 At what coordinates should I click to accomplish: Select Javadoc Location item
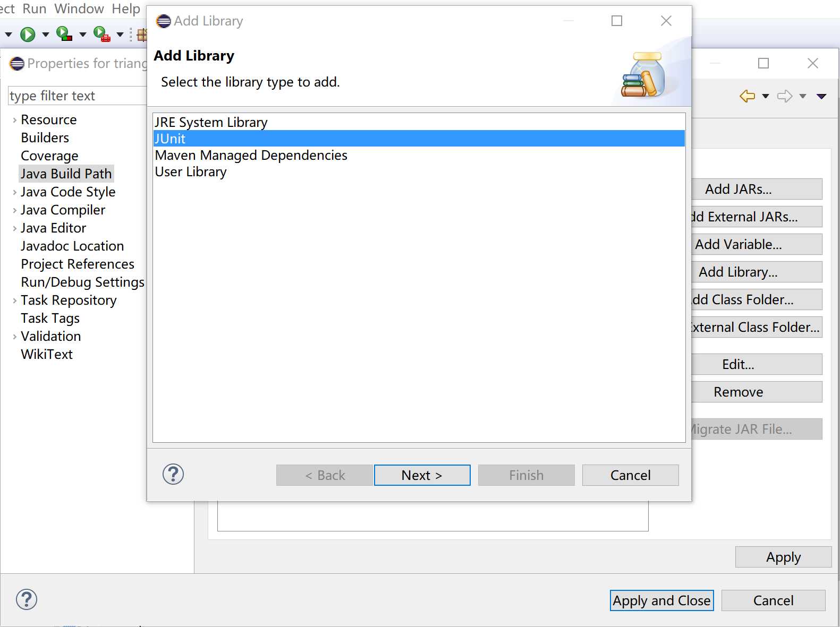[x=72, y=246]
